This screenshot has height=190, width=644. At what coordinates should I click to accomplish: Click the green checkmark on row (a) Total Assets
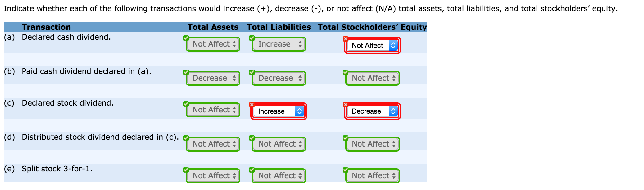186,38
